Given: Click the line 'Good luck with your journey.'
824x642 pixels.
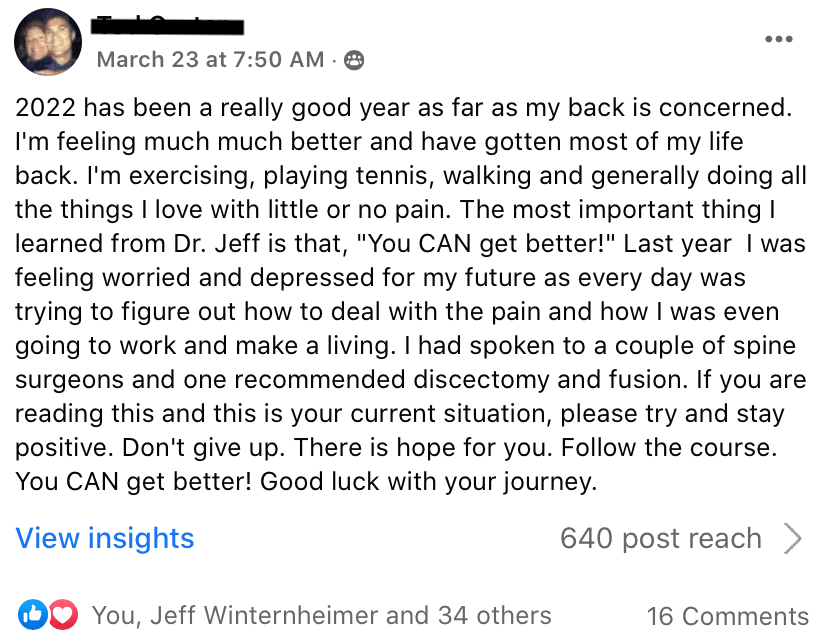Looking at the screenshot, I should tap(428, 482).
